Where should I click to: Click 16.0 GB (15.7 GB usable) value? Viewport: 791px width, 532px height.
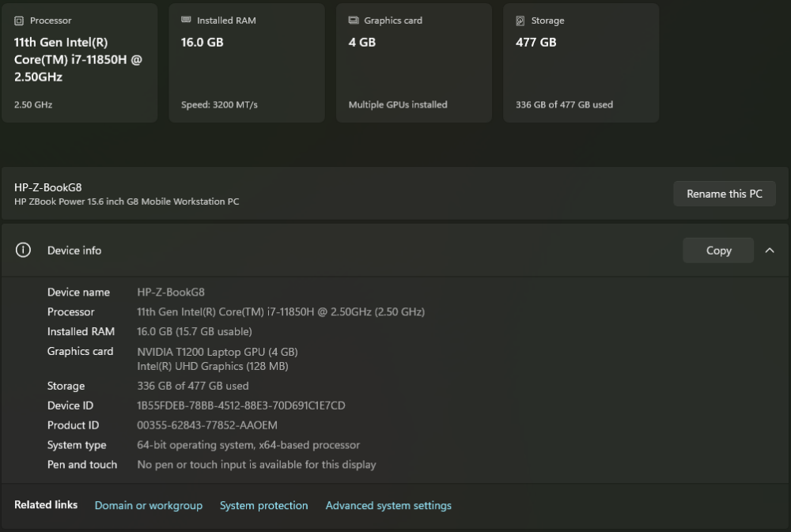195,332
